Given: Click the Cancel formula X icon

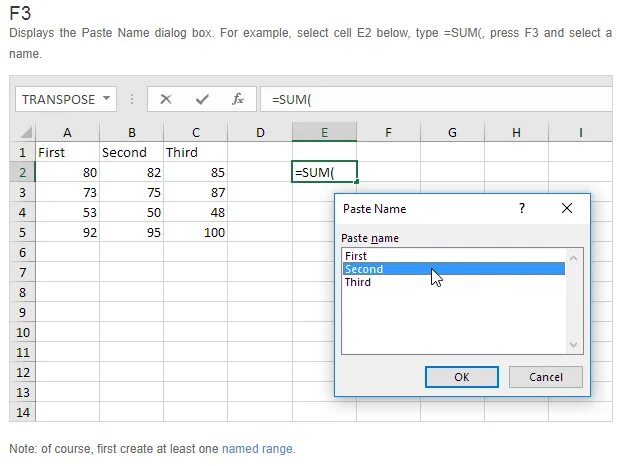Looking at the screenshot, I should pos(166,99).
